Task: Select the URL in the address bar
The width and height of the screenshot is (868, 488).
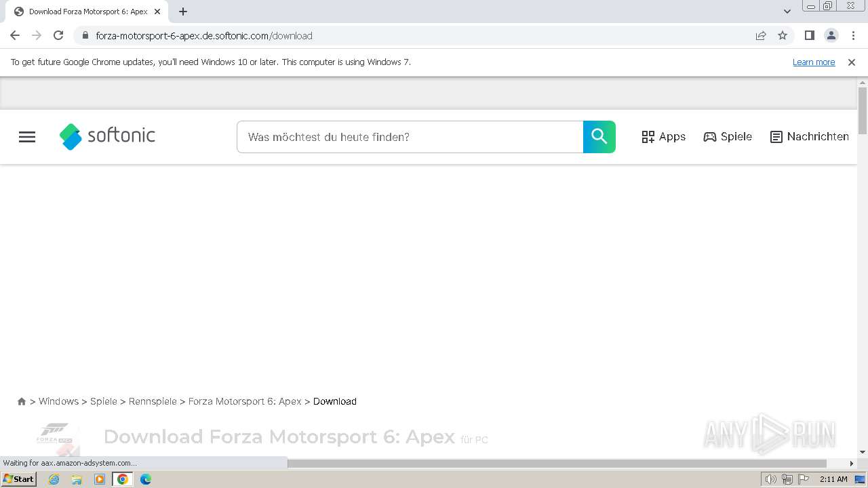Action: [204, 35]
